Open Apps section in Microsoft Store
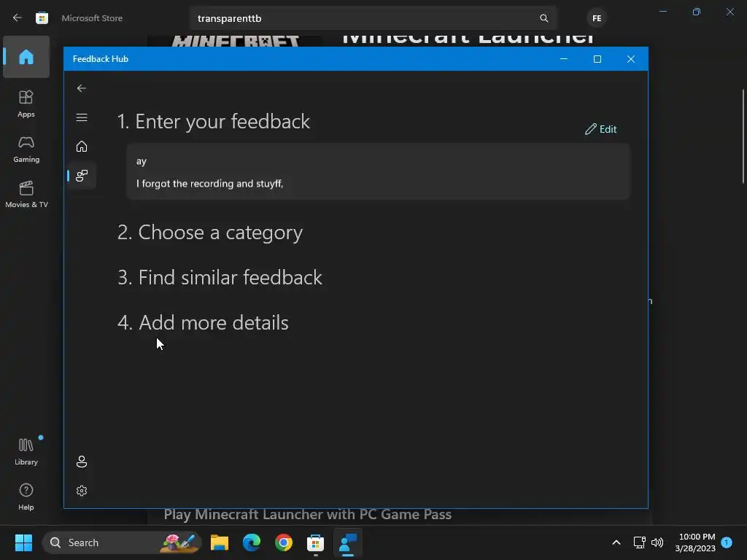 (26, 104)
